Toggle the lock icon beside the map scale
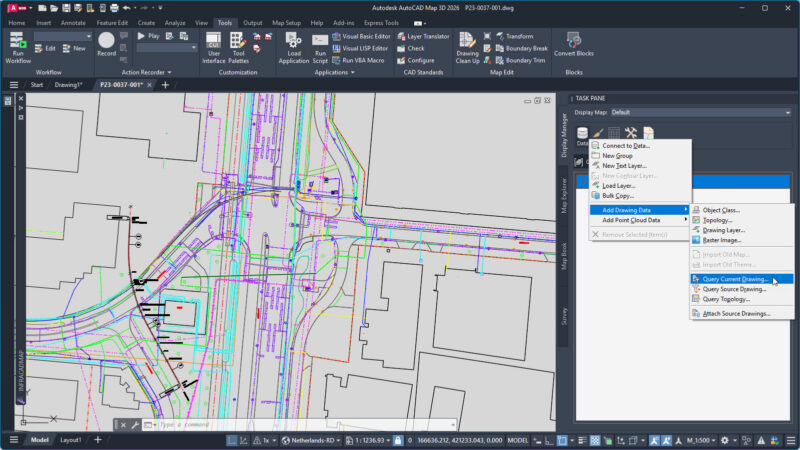800x450 pixels. [x=399, y=440]
